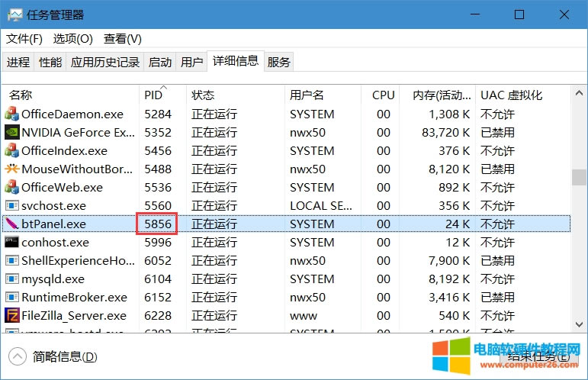Switch to the 性能 tab
Image resolution: width=588 pixels, height=380 pixels.
(x=50, y=63)
